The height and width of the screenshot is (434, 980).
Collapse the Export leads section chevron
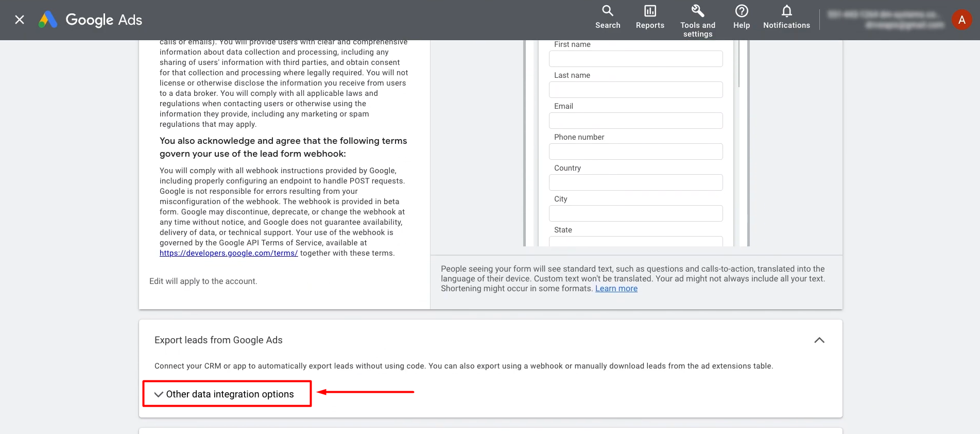tap(819, 340)
